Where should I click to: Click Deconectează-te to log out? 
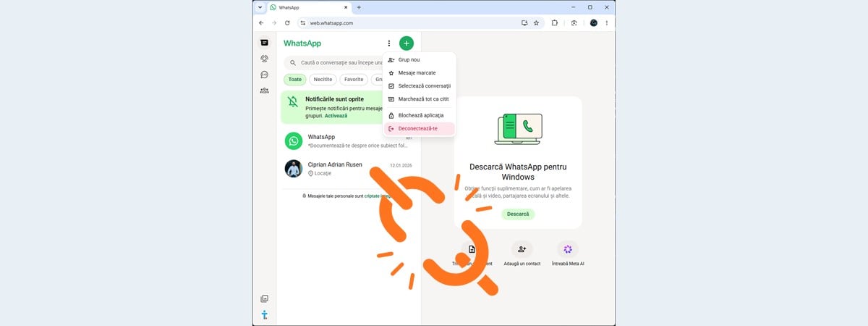[420, 128]
